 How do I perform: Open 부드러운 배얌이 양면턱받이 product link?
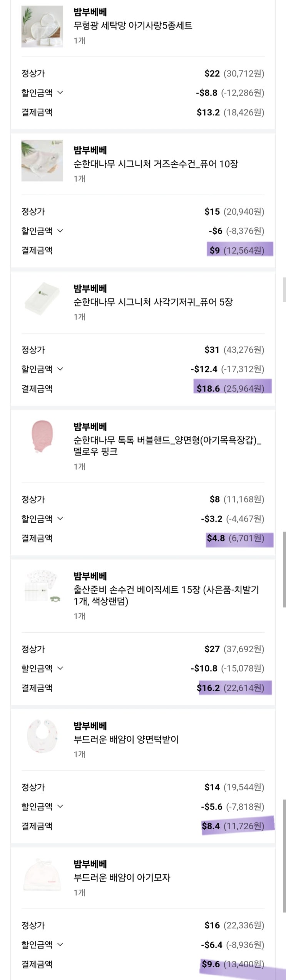pos(126,739)
